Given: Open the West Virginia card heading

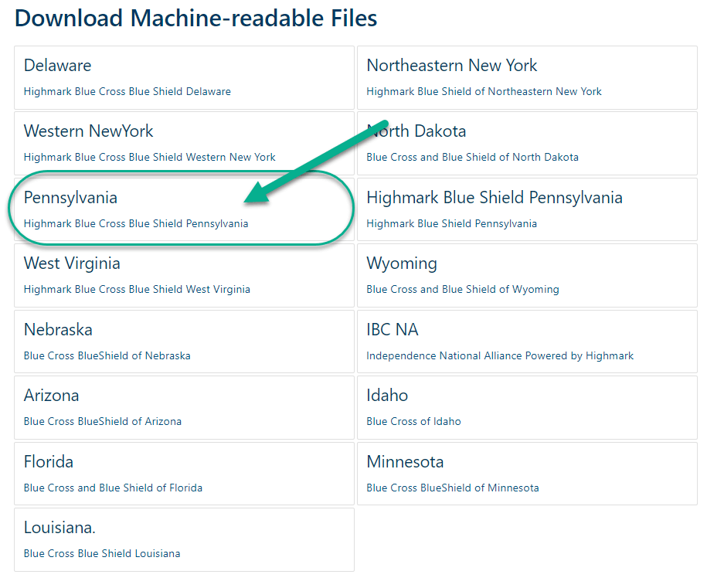Looking at the screenshot, I should [72, 263].
